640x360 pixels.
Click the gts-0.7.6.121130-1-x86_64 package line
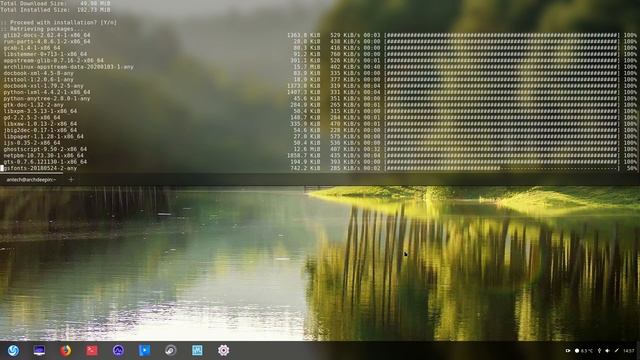point(45,162)
